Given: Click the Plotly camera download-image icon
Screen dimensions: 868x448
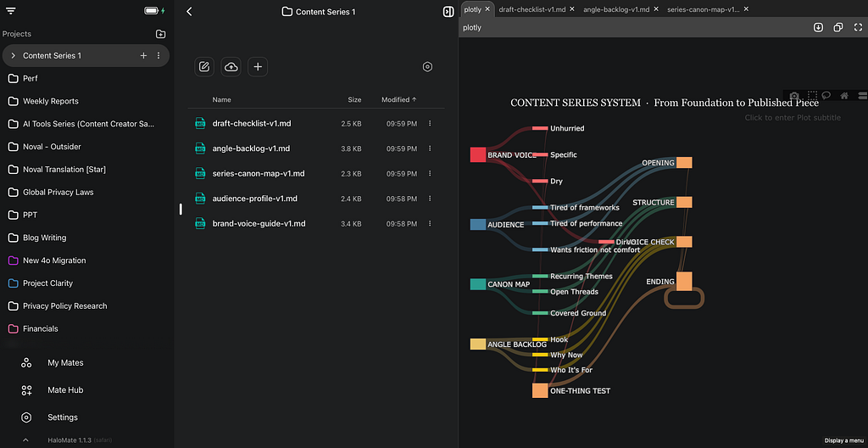Looking at the screenshot, I should coord(793,95).
